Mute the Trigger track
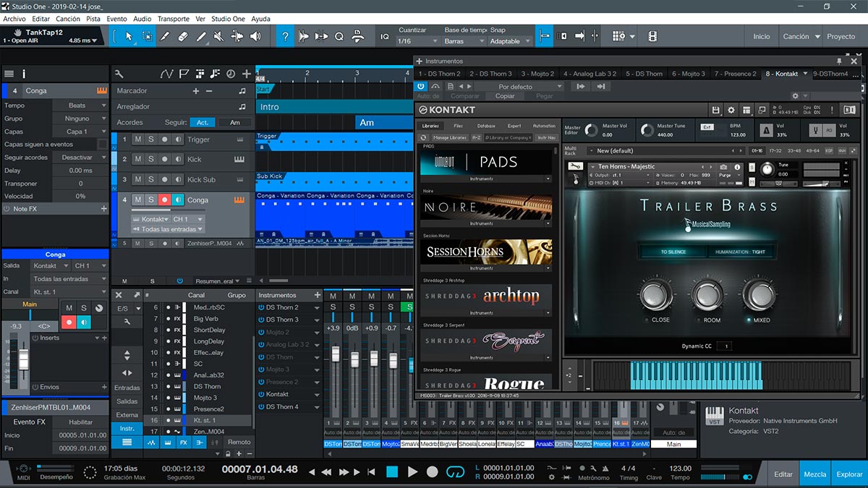 point(138,140)
